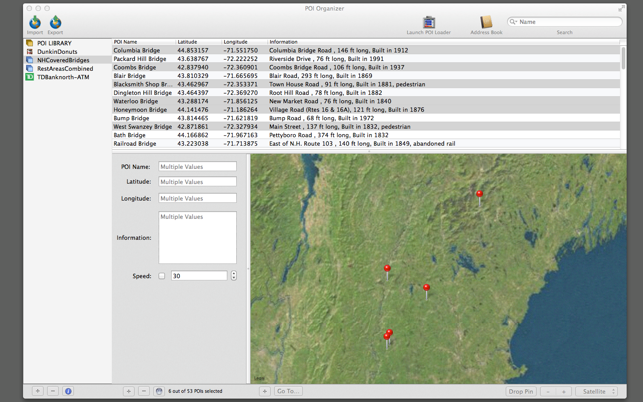Click 'Bump Road , 68 ft long' information cell

click(x=322, y=118)
